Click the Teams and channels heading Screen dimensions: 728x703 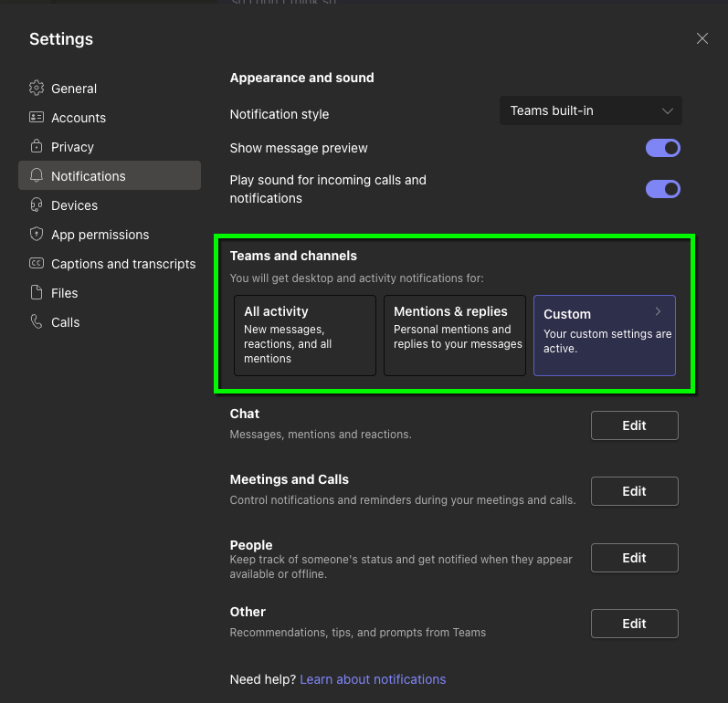pyautogui.click(x=293, y=256)
